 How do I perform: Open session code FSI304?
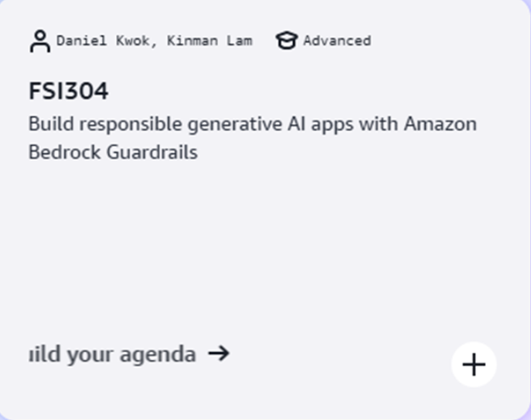pyautogui.click(x=68, y=92)
